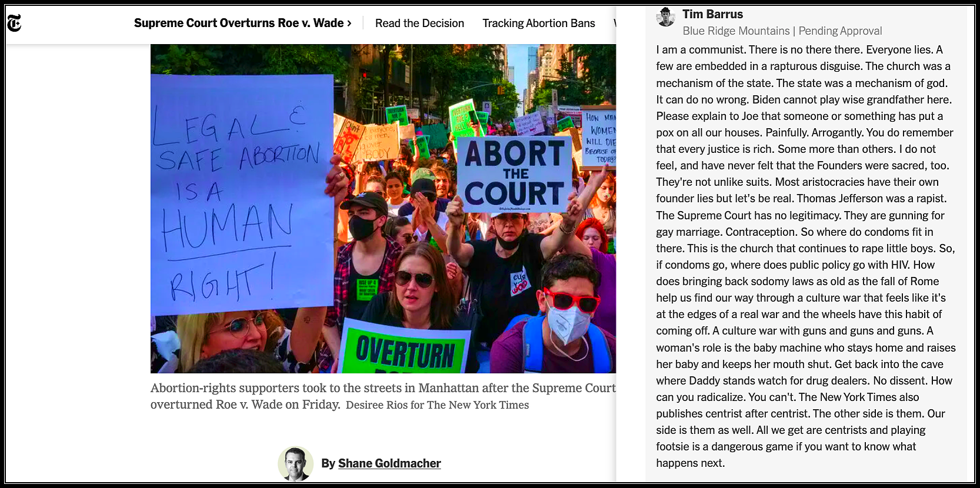Image resolution: width=980 pixels, height=488 pixels.
Task: Click the Pending Approval status label
Action: pyautogui.click(x=840, y=31)
